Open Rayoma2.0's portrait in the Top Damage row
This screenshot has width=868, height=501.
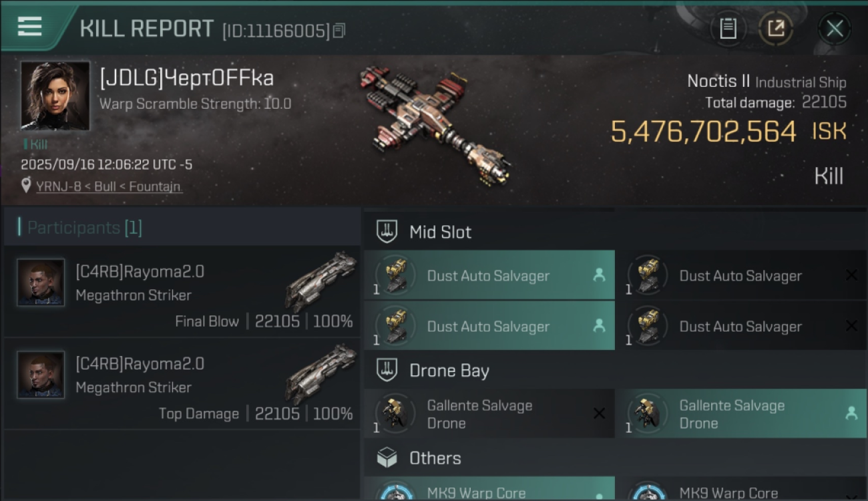41,375
